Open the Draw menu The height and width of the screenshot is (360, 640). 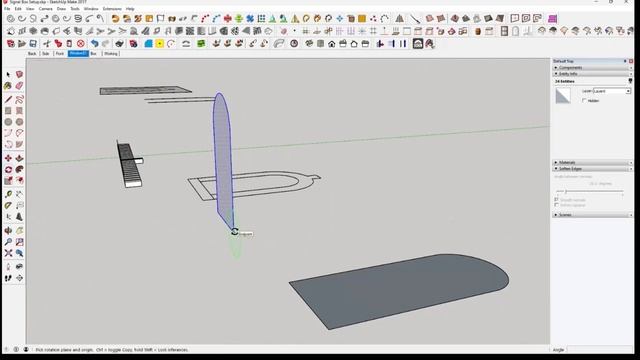(x=61, y=9)
